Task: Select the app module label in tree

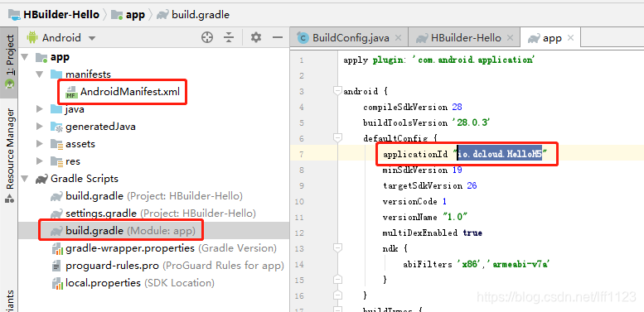Action: coord(60,57)
